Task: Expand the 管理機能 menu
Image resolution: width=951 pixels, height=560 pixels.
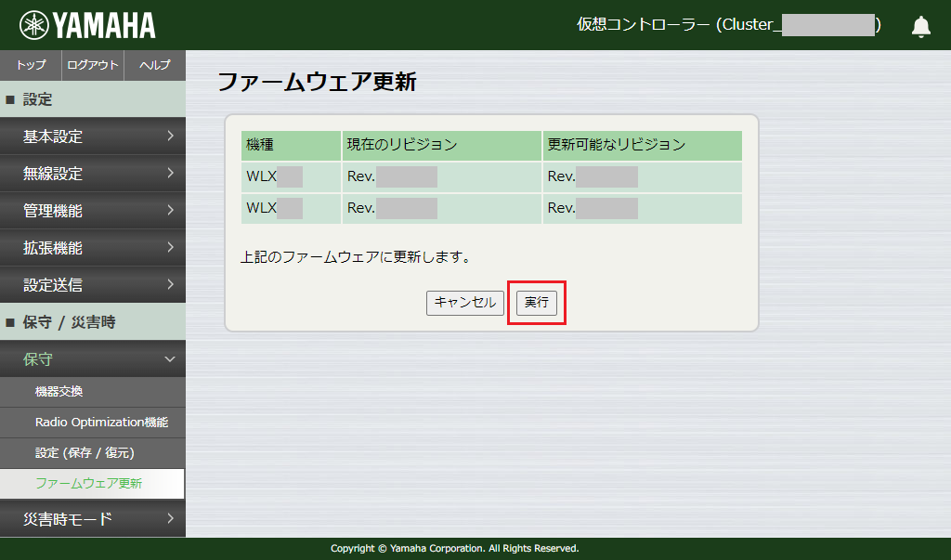Action: coord(93,211)
